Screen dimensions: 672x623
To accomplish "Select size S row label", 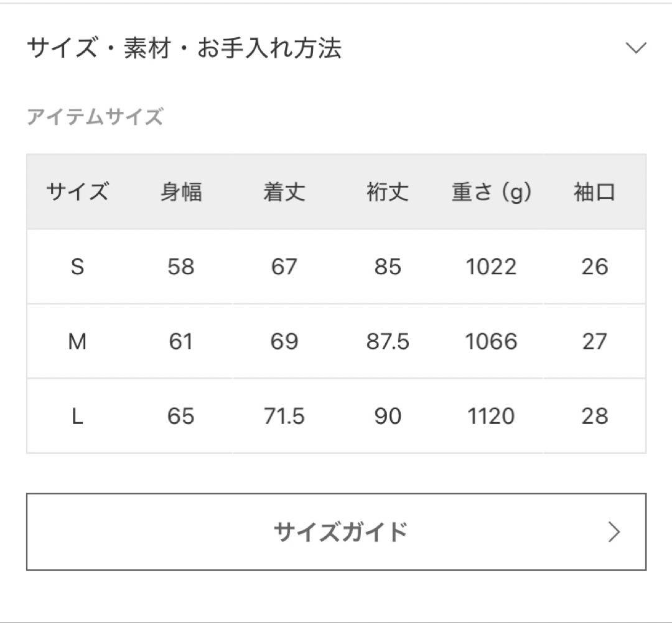I will click(76, 267).
